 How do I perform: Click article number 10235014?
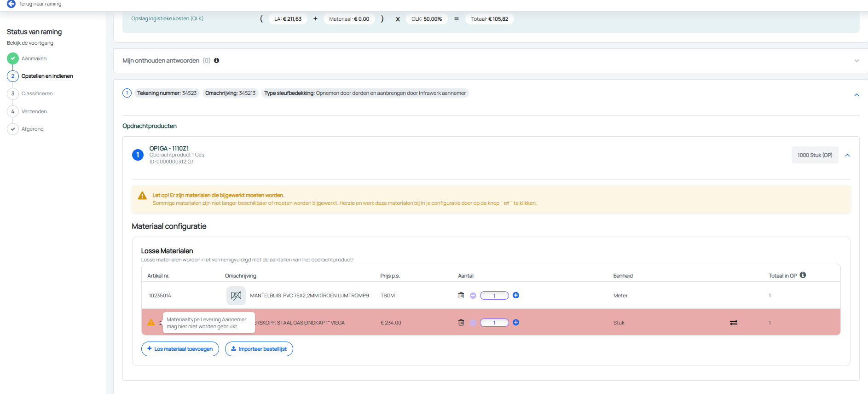(160, 295)
